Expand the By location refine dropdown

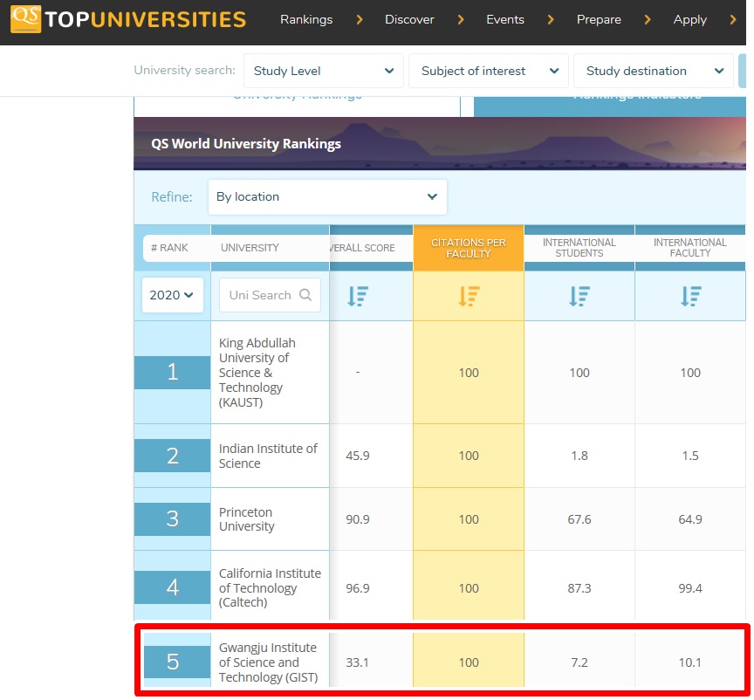[327, 197]
